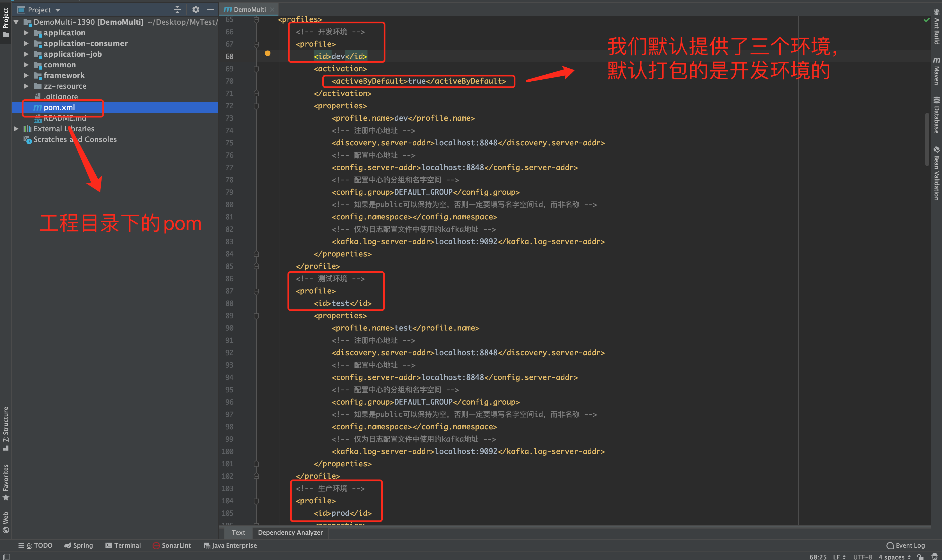Toggle fold marker on line 69
942x560 pixels.
tap(256, 69)
